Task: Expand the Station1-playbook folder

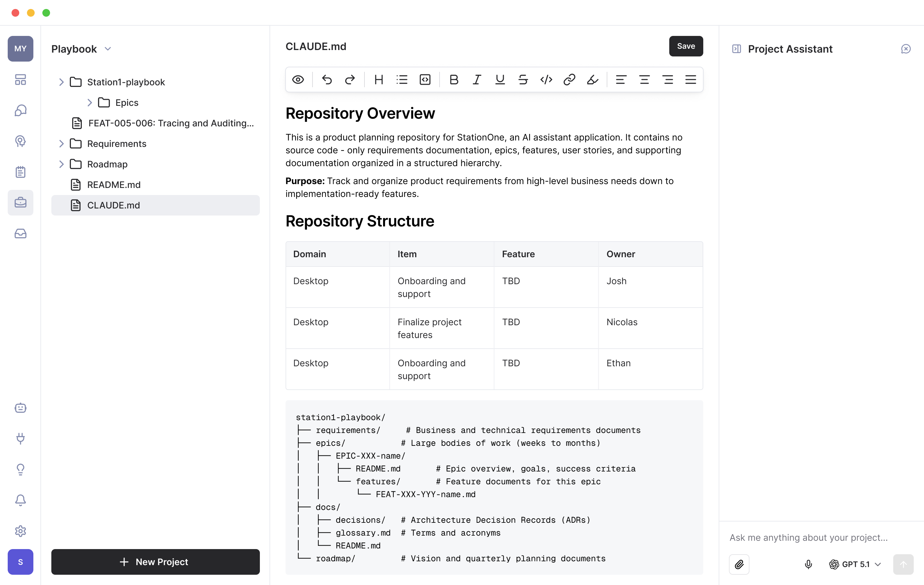Action: click(x=61, y=82)
